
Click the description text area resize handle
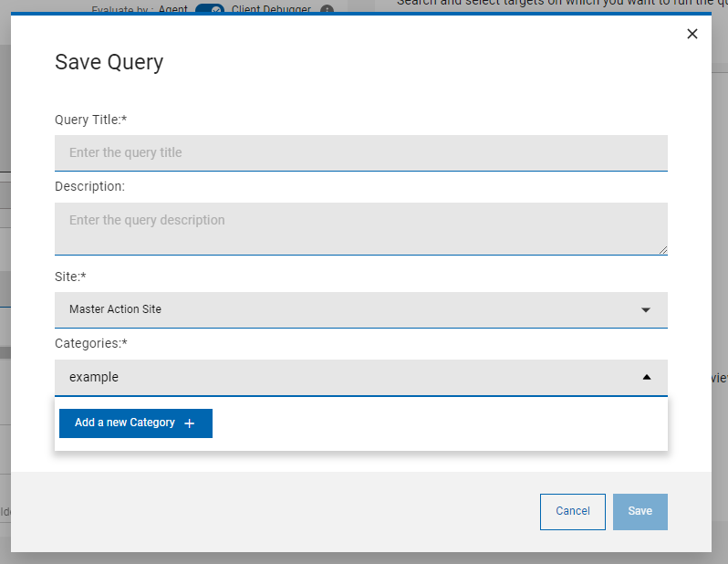[x=663, y=250]
